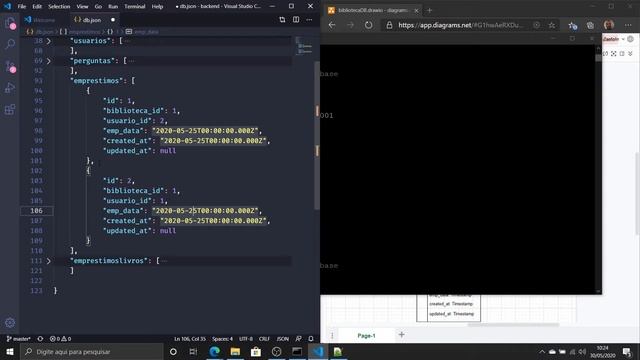Click the taskbar clock and date
Image resolution: width=640 pixels, height=360 pixels.
(x=602, y=352)
